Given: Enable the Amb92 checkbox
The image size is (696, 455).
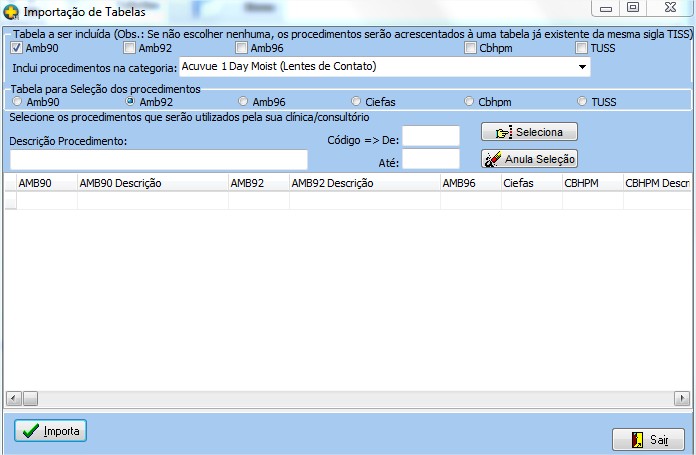Looking at the screenshot, I should click(129, 48).
